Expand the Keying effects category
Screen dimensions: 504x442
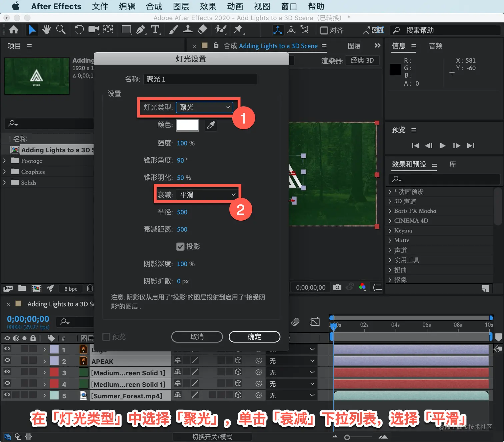tap(390, 230)
